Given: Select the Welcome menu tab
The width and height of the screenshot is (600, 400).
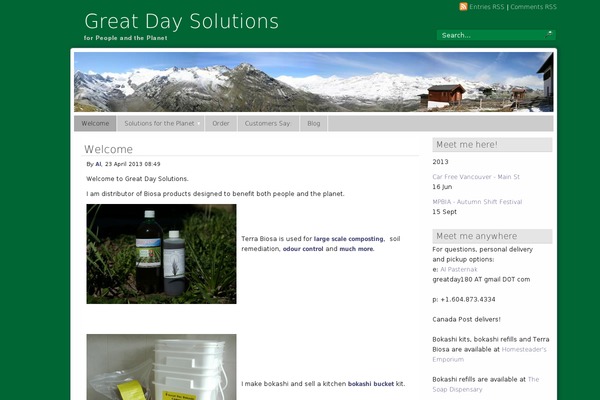Looking at the screenshot, I should coord(95,123).
